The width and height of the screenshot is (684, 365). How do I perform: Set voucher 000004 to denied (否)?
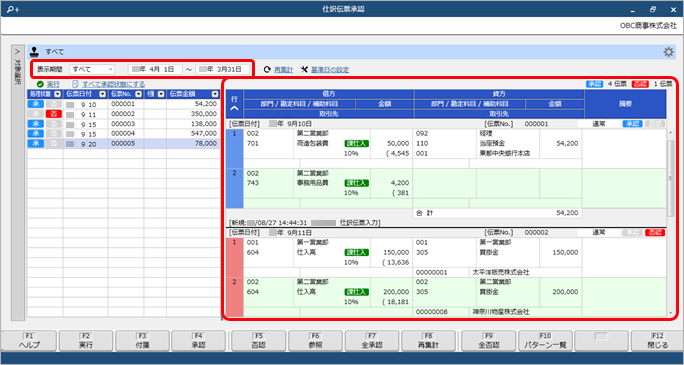click(x=54, y=133)
